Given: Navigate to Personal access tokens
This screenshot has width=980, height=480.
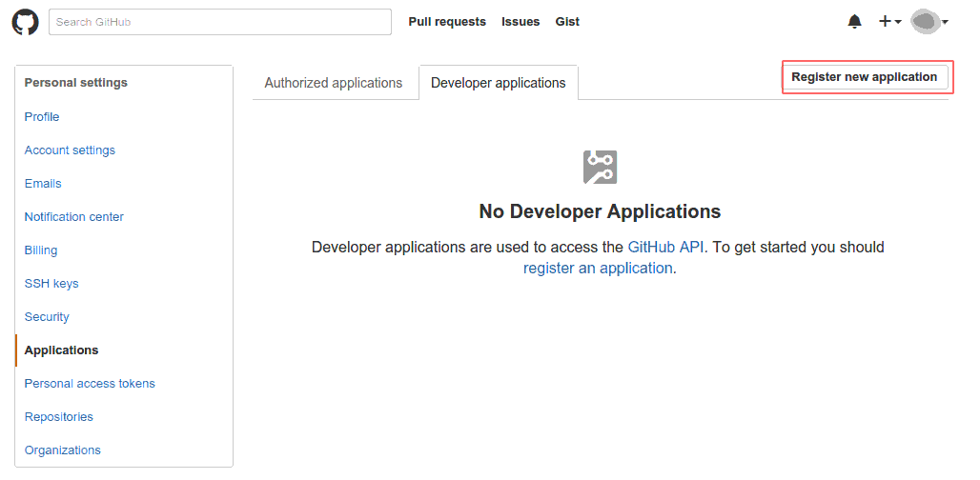Looking at the screenshot, I should pos(90,384).
